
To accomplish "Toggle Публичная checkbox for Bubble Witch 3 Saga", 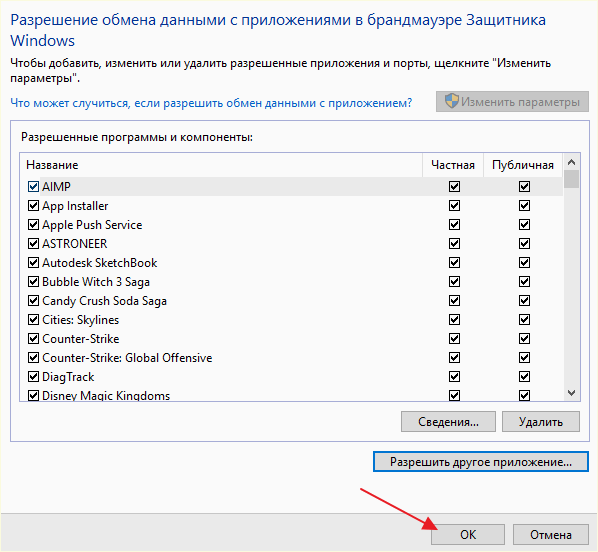I will 524,282.
